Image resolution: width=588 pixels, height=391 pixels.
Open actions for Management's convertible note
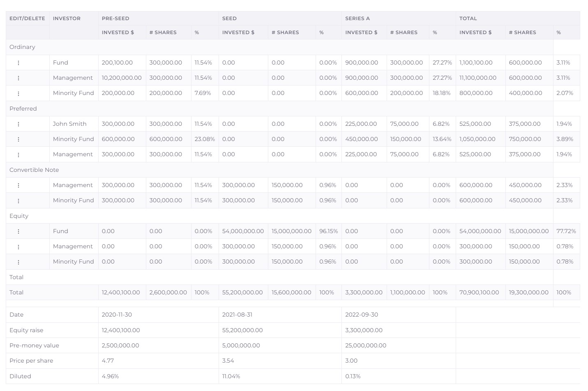tap(19, 185)
